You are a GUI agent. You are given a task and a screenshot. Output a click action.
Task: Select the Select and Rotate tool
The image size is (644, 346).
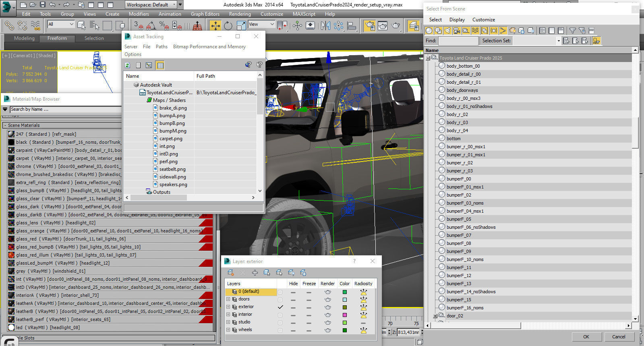(x=228, y=26)
